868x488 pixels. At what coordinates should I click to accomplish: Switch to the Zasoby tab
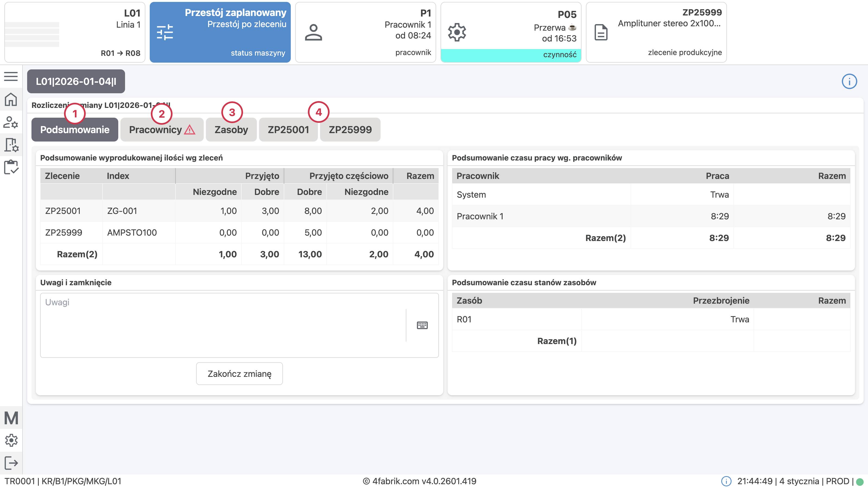pos(231,130)
